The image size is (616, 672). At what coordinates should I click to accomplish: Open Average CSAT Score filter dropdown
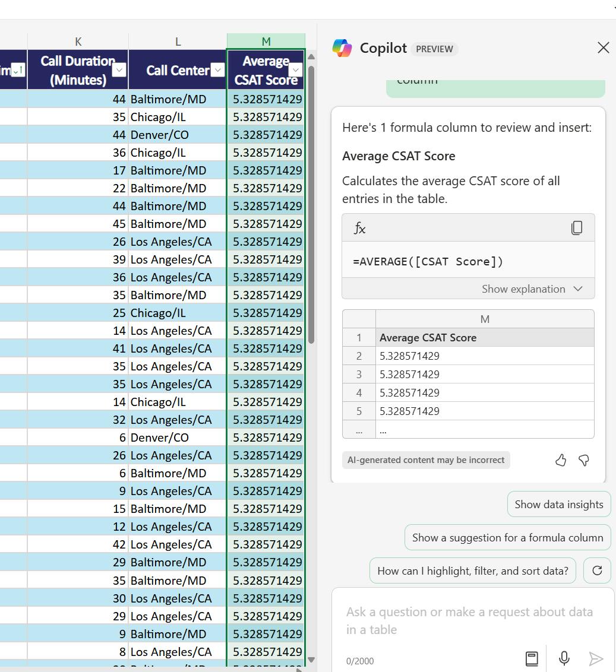(x=296, y=69)
